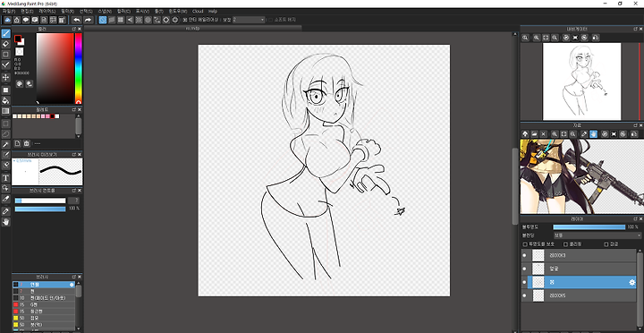The height and width of the screenshot is (333, 644).
Task: Select the Eraser tool
Action: click(5, 44)
